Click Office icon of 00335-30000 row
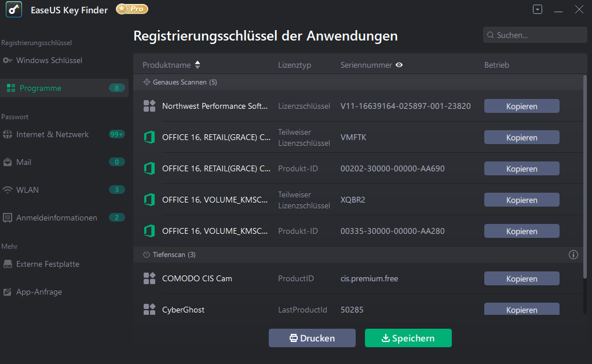The height and width of the screenshot is (364, 592). pyautogui.click(x=149, y=231)
